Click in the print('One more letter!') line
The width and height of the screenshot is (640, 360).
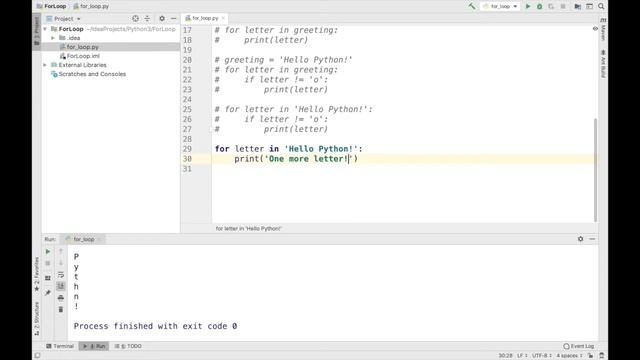tap(296, 159)
